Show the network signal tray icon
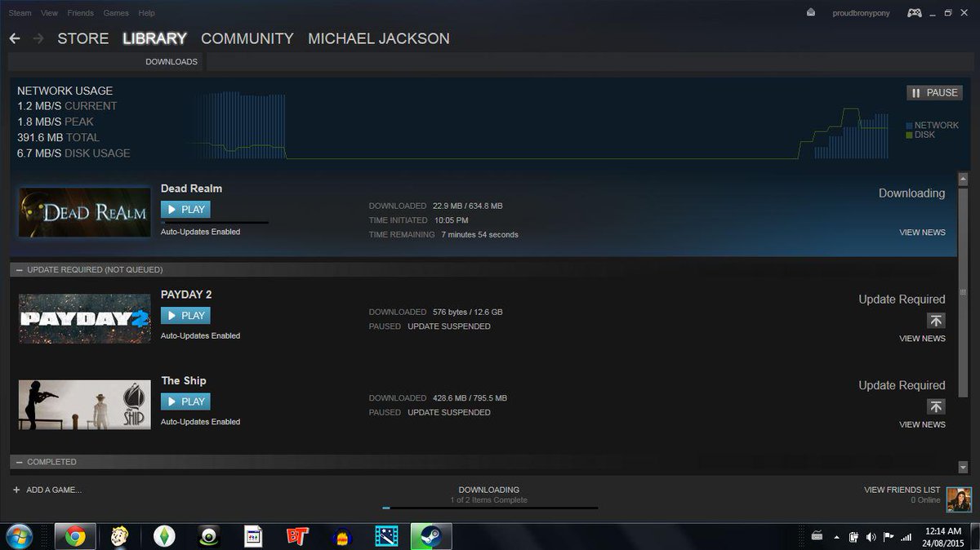The width and height of the screenshot is (980, 550). [905, 537]
